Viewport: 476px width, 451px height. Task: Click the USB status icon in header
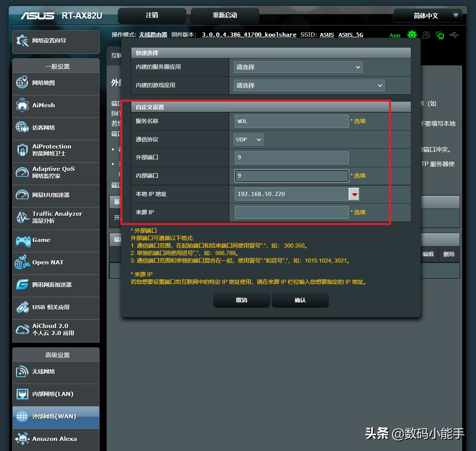click(x=454, y=35)
